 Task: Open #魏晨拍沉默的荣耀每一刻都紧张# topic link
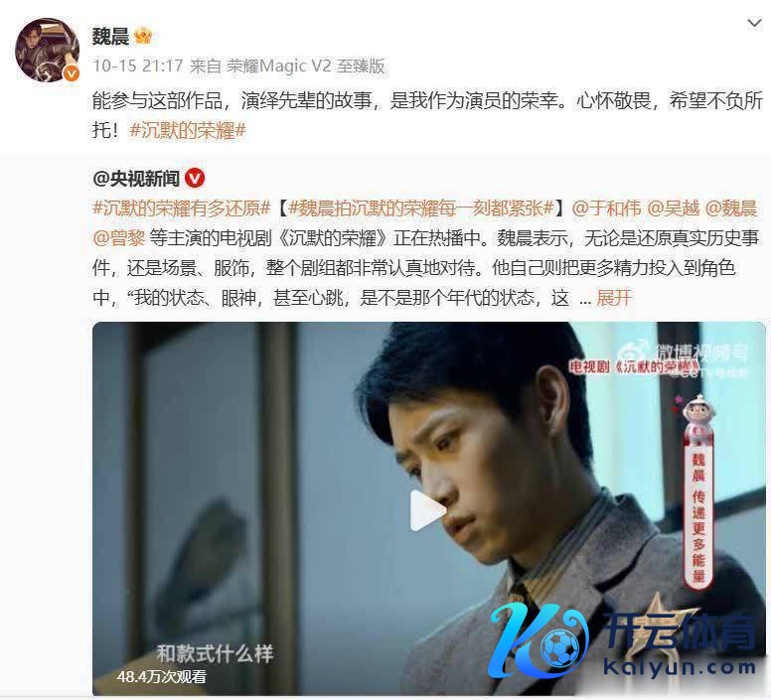(x=422, y=209)
